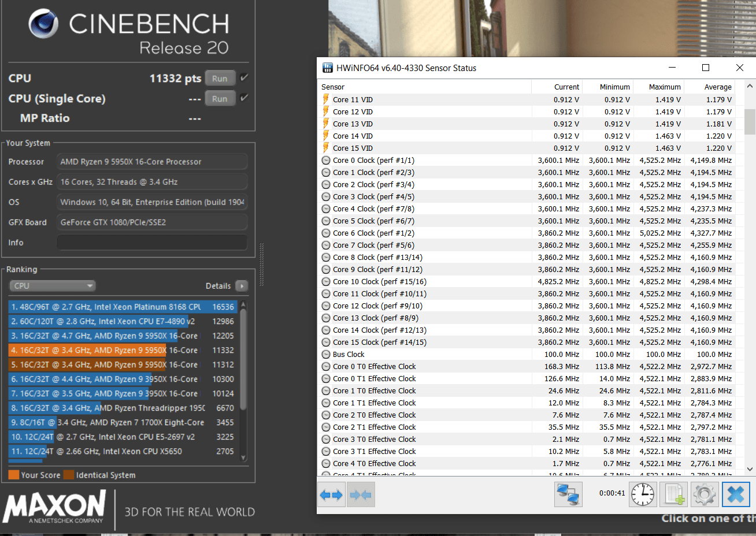Click the Core 6 Clock sensor icon
The image size is (756, 536).
point(326,233)
